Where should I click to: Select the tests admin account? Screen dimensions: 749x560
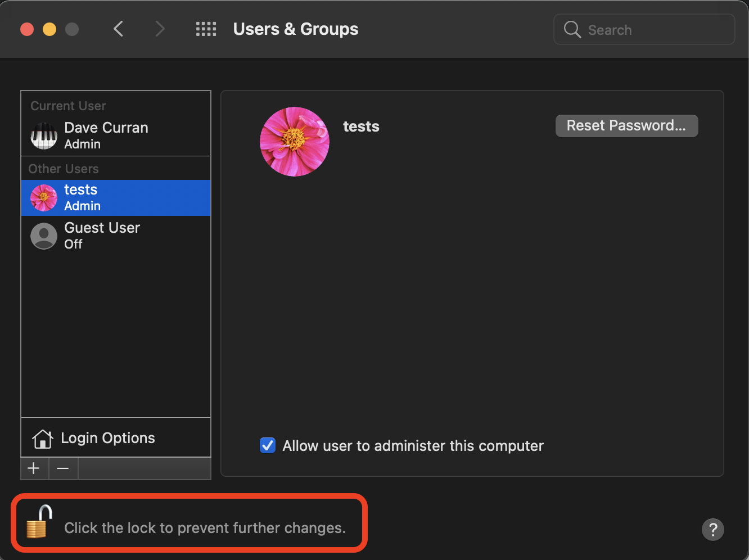coord(115,198)
